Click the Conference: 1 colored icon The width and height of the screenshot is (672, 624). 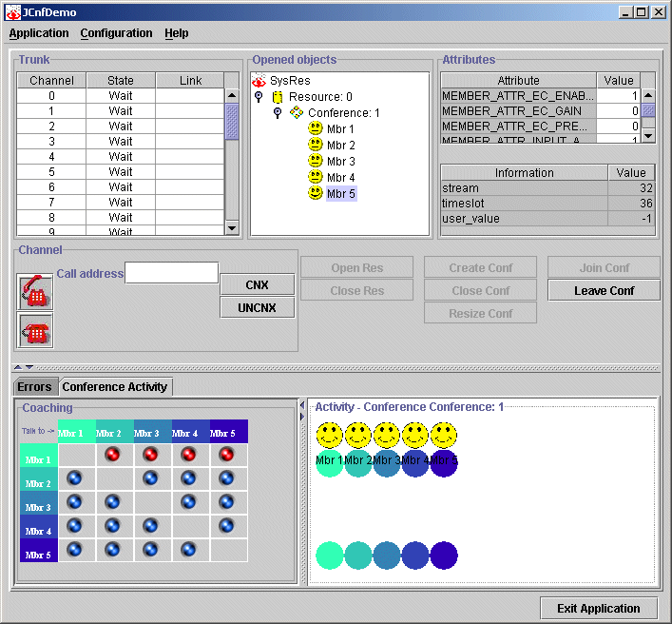(297, 113)
